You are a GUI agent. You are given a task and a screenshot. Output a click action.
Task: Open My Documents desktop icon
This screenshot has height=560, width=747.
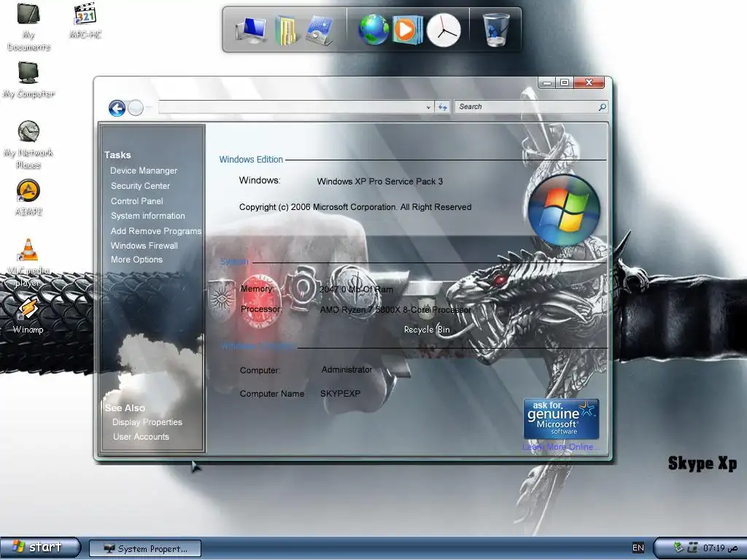click(28, 26)
